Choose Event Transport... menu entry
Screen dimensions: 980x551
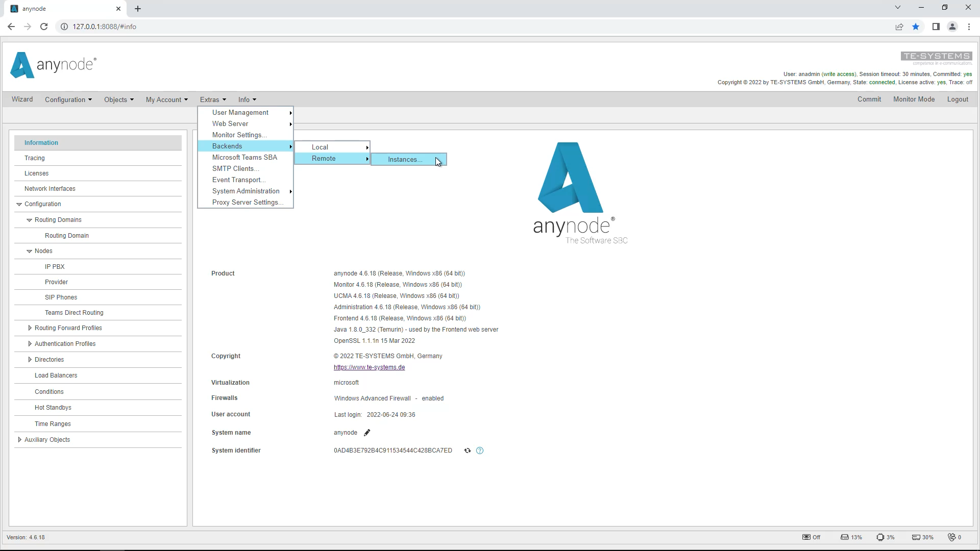(x=246, y=180)
